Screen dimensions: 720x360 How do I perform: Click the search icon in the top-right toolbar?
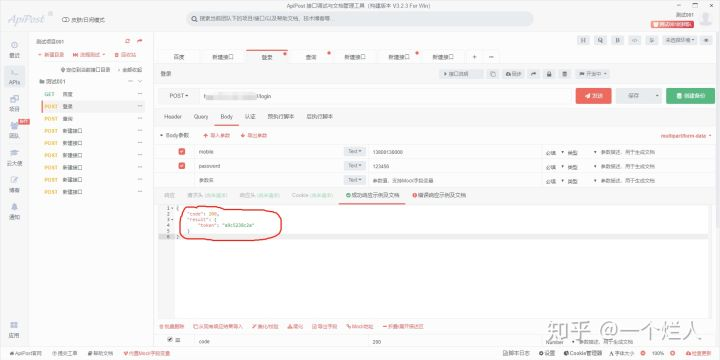600,40
